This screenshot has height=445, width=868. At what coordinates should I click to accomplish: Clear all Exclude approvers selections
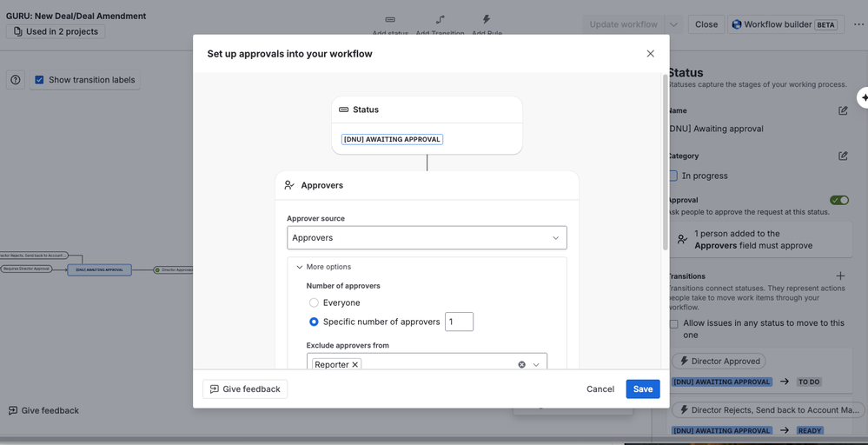point(521,365)
